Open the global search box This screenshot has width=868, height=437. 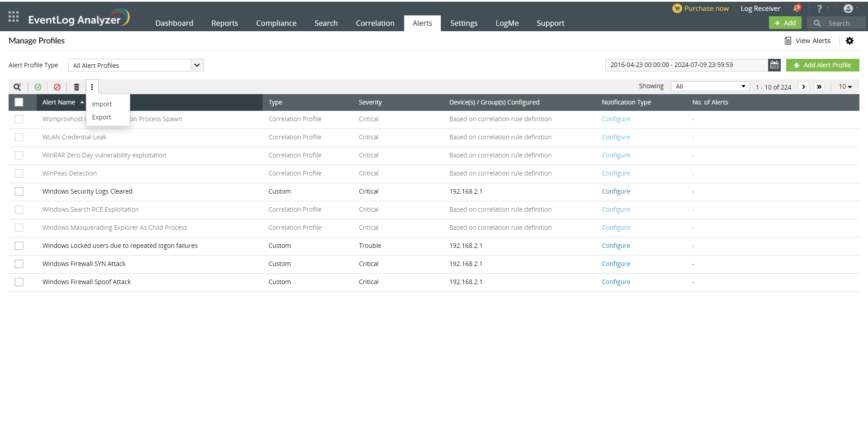[x=841, y=23]
